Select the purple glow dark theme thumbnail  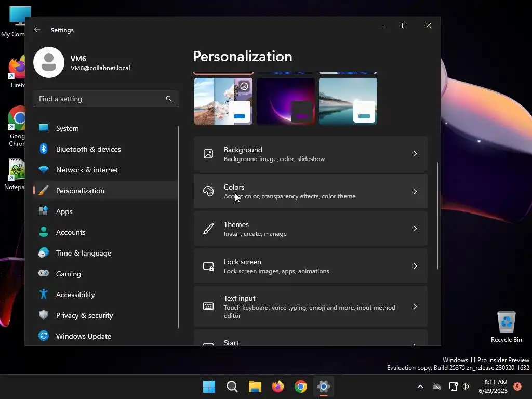click(286, 101)
